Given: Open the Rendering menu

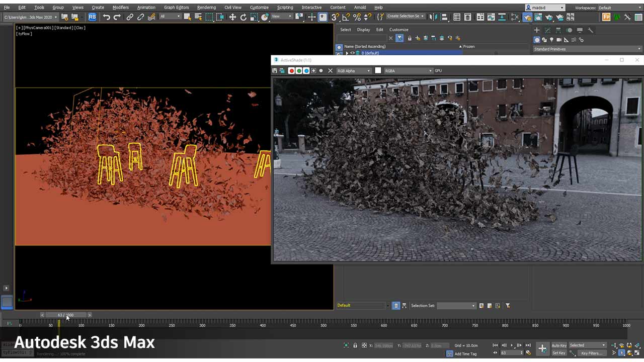Looking at the screenshot, I should coord(206,8).
